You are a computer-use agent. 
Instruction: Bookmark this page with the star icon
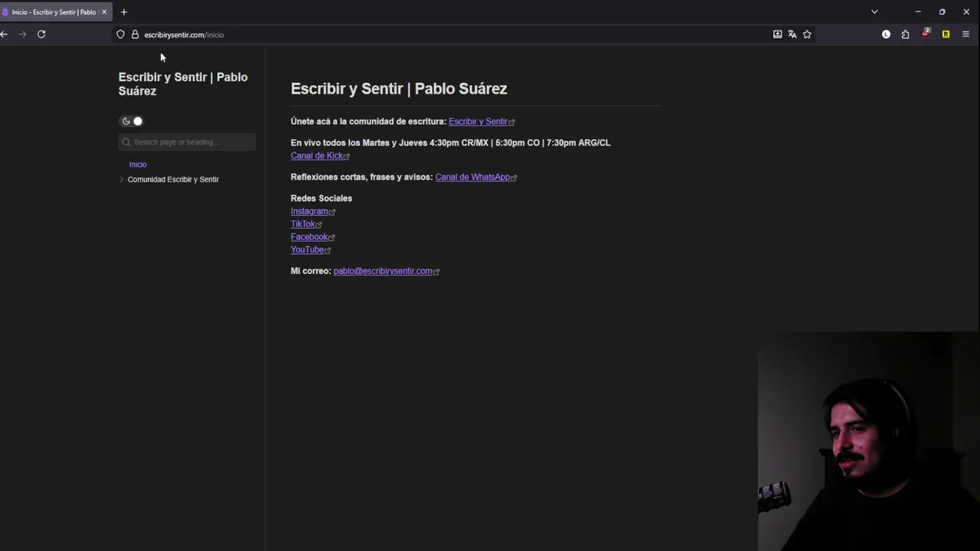pos(807,34)
